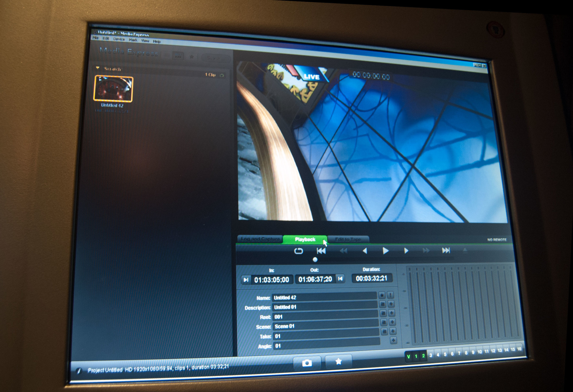Open the Device menu

(119, 39)
